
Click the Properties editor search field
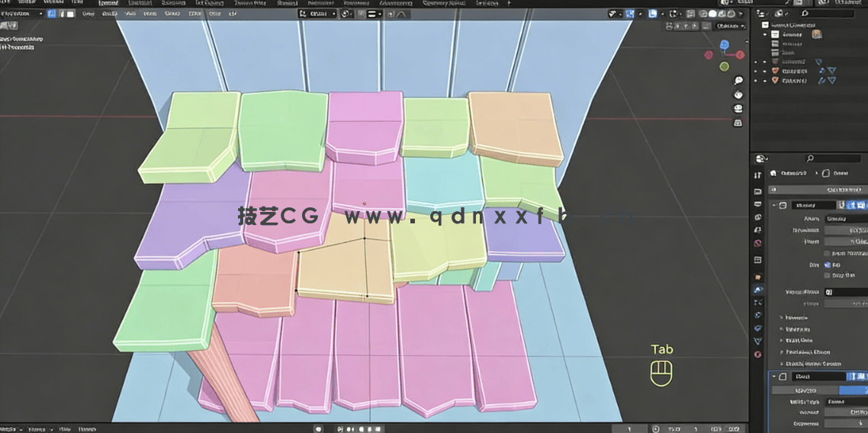tap(833, 159)
